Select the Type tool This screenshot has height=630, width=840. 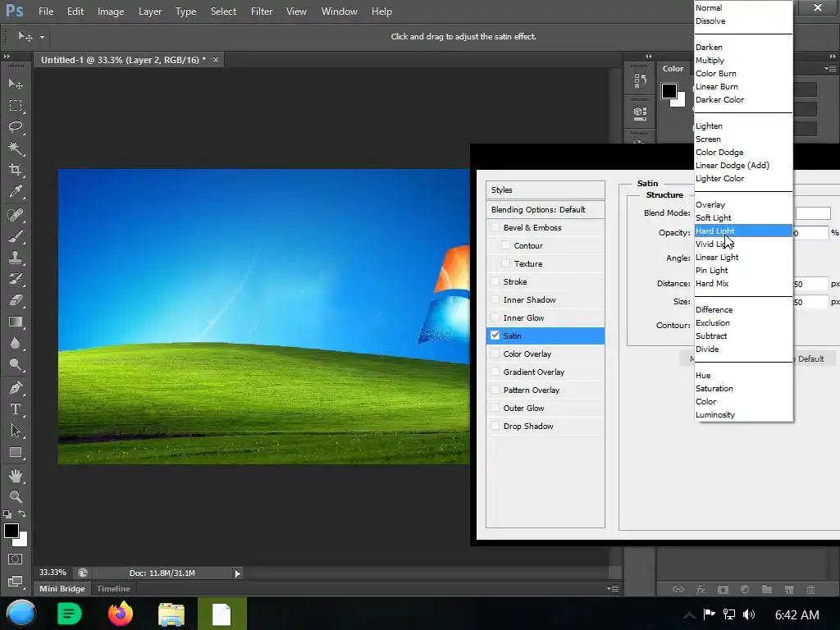pos(16,409)
